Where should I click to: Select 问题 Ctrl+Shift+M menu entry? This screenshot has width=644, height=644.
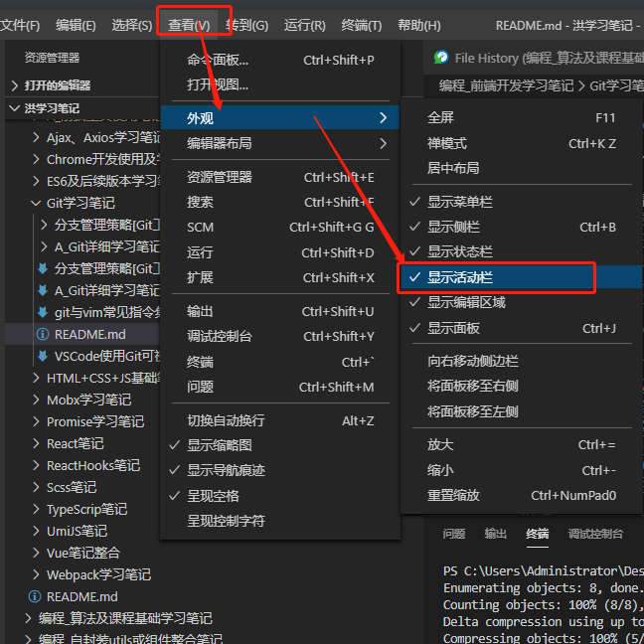point(279,387)
